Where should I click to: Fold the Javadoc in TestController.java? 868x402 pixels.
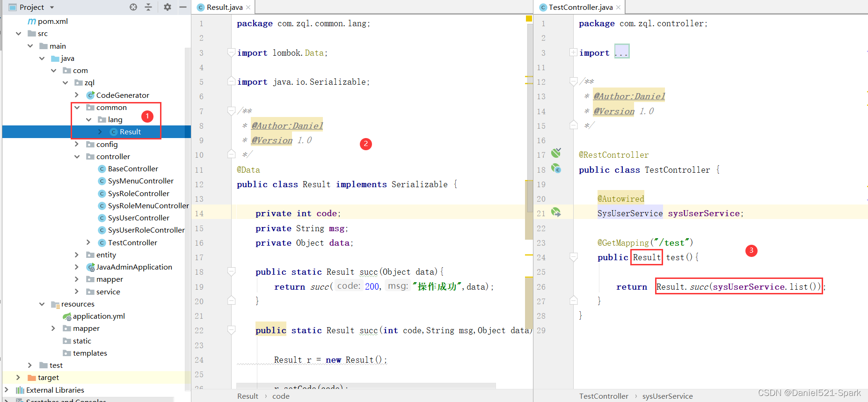pyautogui.click(x=573, y=81)
